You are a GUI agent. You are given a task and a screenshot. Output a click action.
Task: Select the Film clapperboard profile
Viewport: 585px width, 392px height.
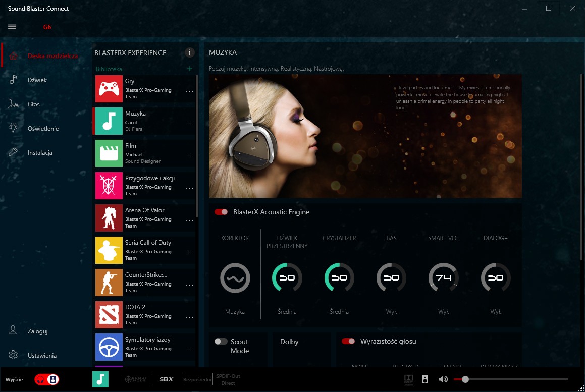[x=109, y=153]
